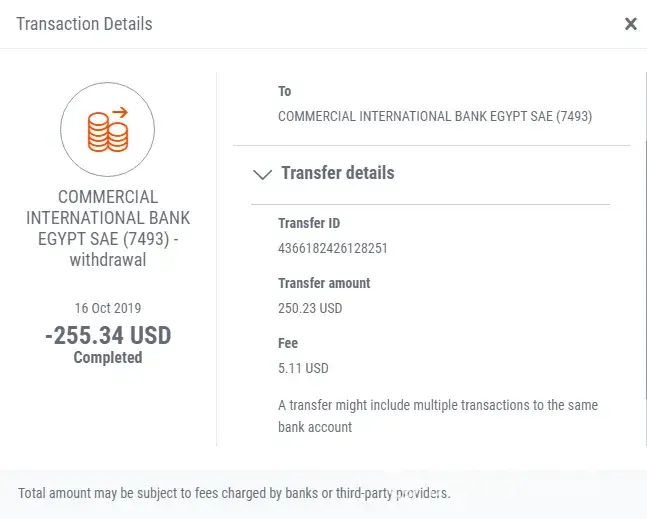This screenshot has width=647, height=519.
Task: Click the footer fees disclaimer text
Action: pyautogui.click(x=235, y=494)
